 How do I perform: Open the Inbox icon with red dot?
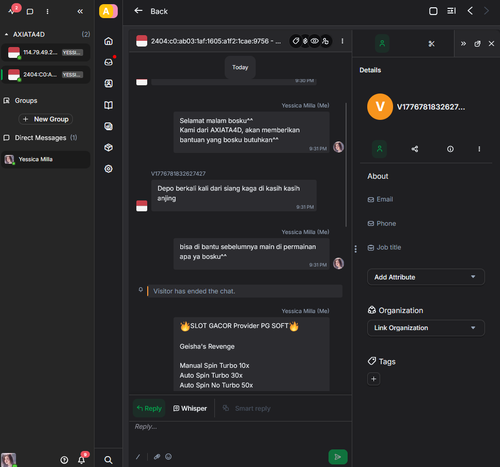(108, 62)
